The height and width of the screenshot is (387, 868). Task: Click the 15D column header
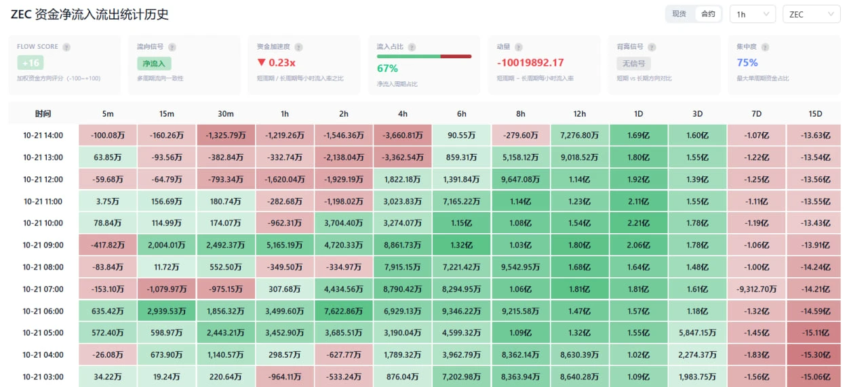point(814,113)
